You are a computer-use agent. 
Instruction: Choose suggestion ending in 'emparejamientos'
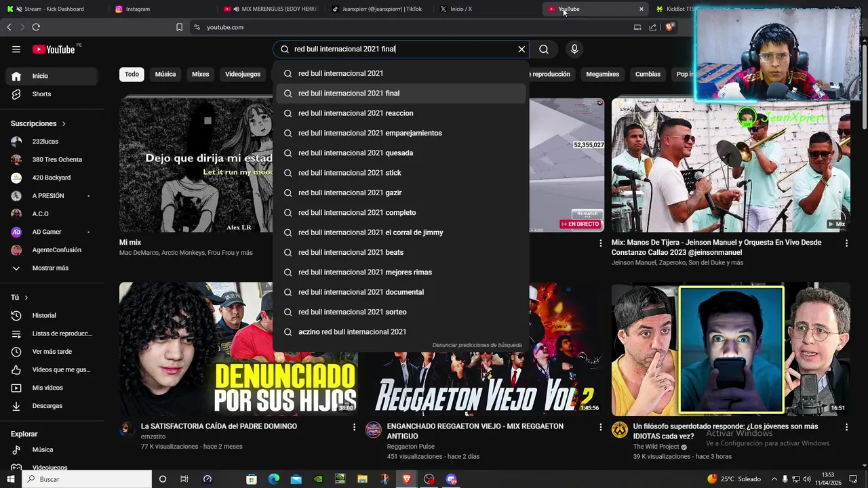[x=401, y=133]
